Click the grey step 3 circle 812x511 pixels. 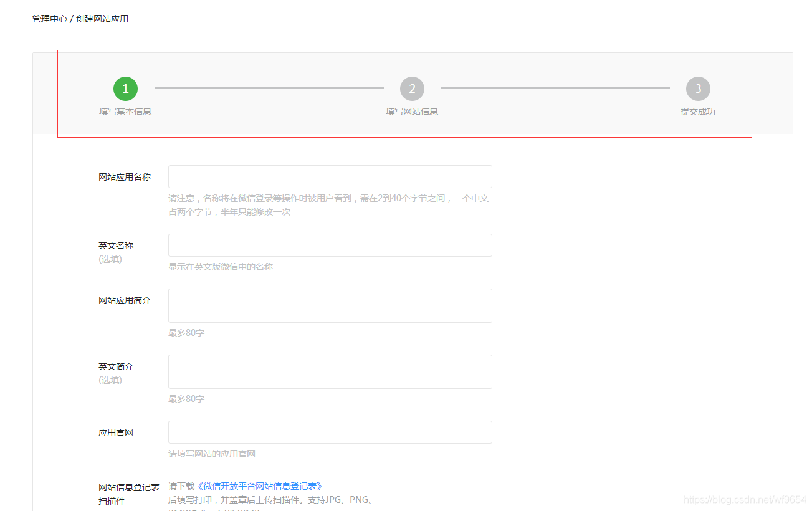(x=698, y=88)
